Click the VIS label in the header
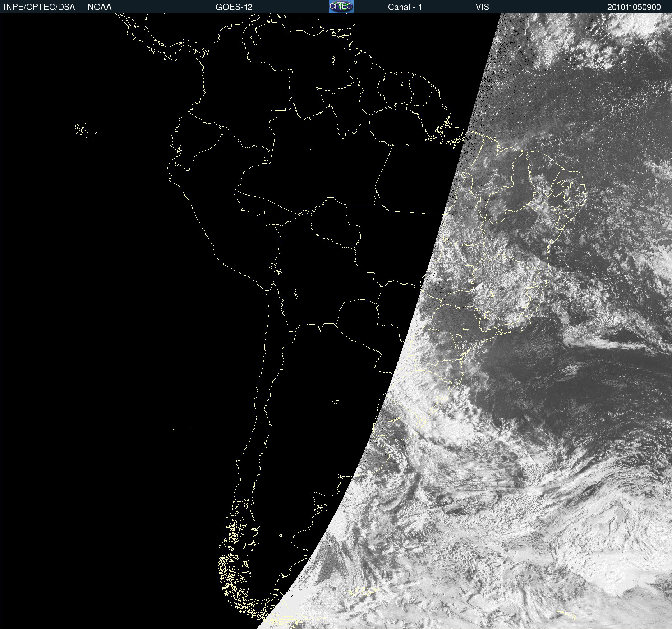Viewport: 672px width, 629px height. (x=482, y=7)
